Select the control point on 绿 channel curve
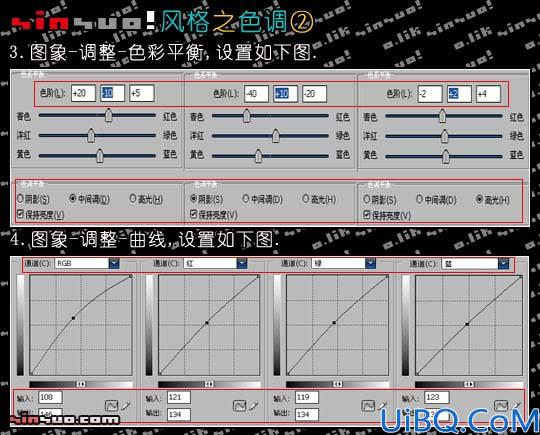Screen dimensions: 540x435 coord(334,323)
